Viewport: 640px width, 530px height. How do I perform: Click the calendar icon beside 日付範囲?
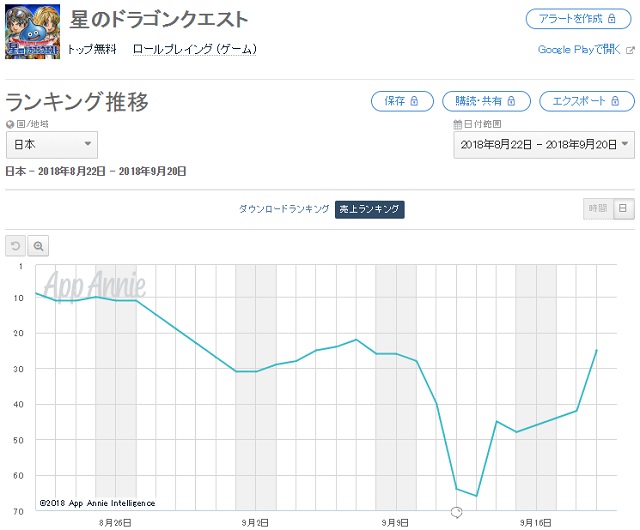coord(457,124)
